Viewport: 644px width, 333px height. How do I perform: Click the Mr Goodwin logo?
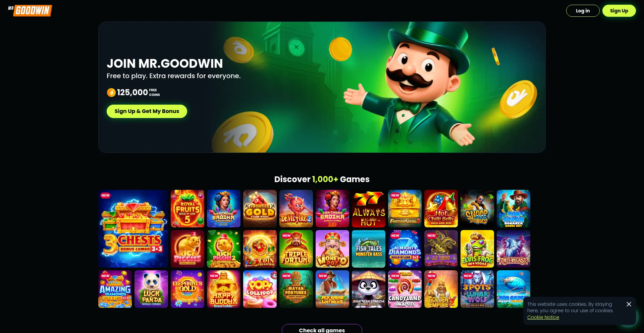click(x=30, y=10)
